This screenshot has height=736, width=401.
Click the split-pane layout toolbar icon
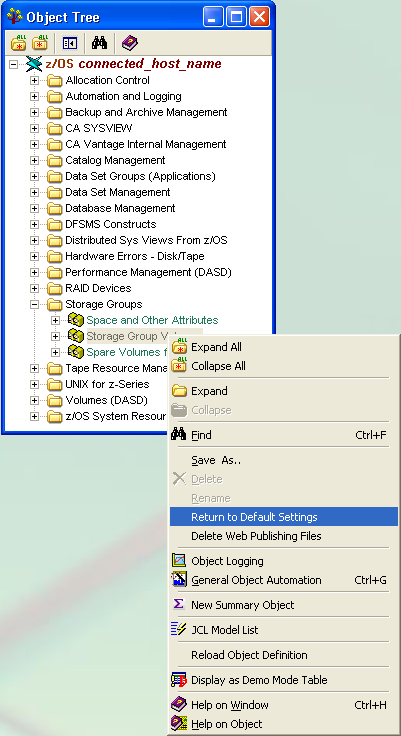(69, 44)
